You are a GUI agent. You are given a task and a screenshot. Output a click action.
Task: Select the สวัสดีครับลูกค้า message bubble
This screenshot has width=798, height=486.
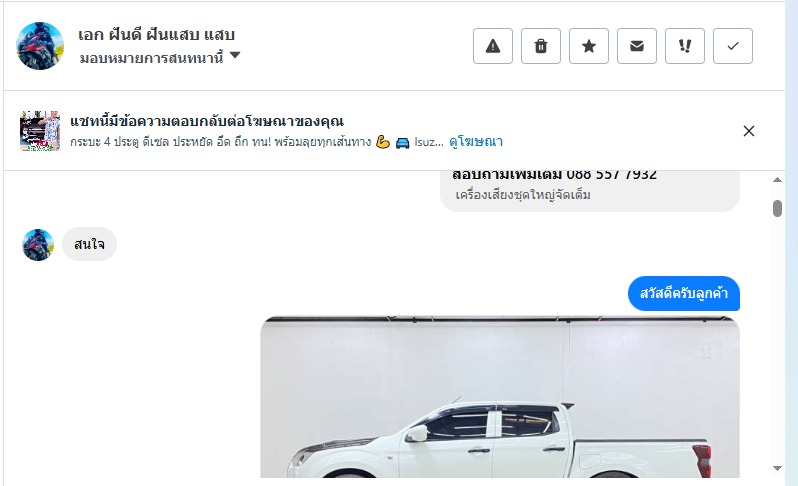[x=683, y=294]
